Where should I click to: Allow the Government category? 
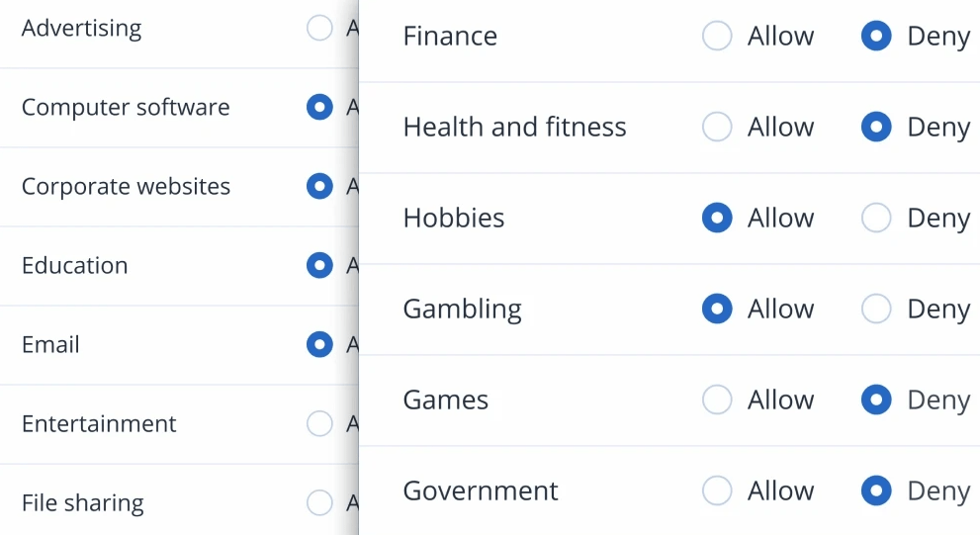point(717,491)
